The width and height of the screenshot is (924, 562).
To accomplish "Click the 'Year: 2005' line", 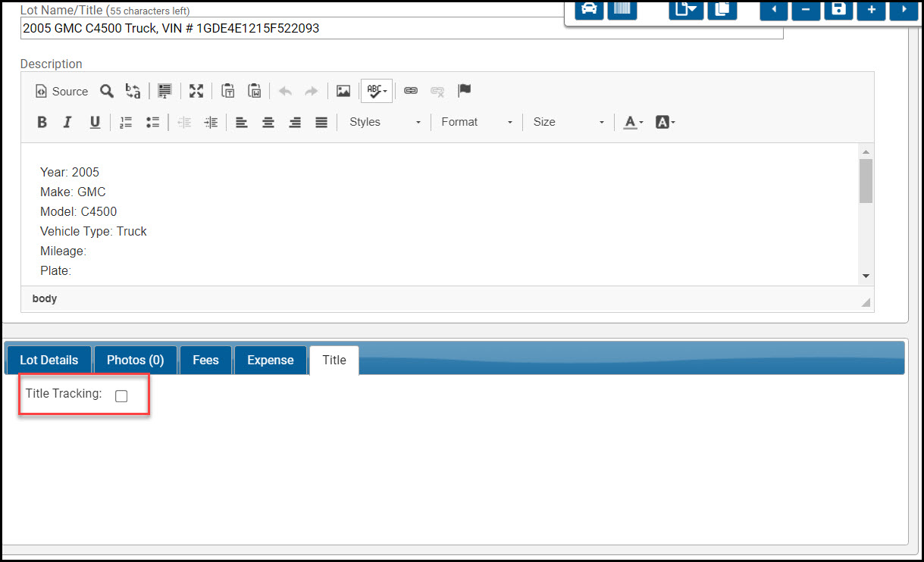I will tap(70, 172).
